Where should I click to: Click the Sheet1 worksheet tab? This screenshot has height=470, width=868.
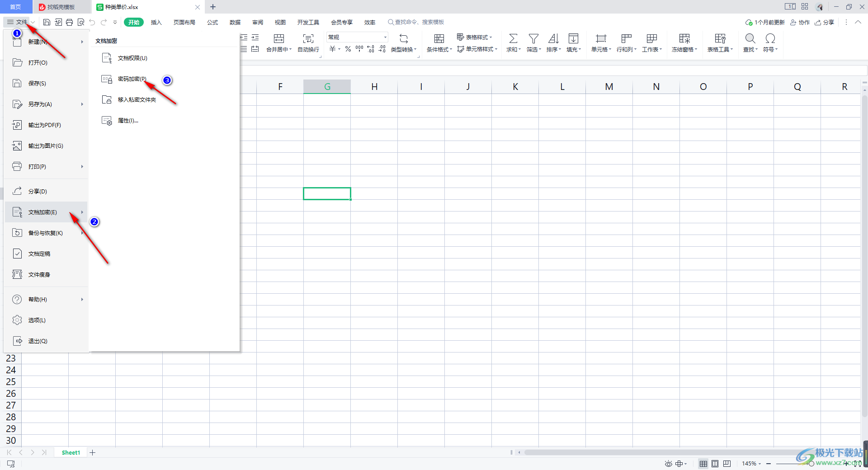pyautogui.click(x=71, y=452)
